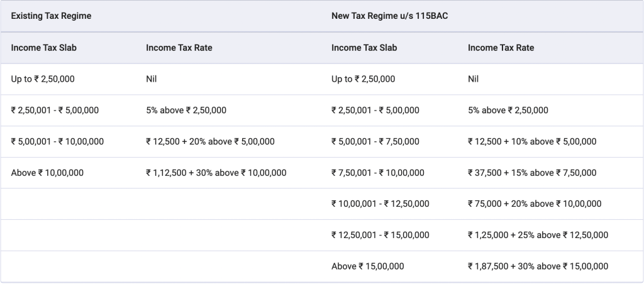Click the new regime Income Tax Rate column header
The height and width of the screenshot is (284, 644).
click(501, 48)
